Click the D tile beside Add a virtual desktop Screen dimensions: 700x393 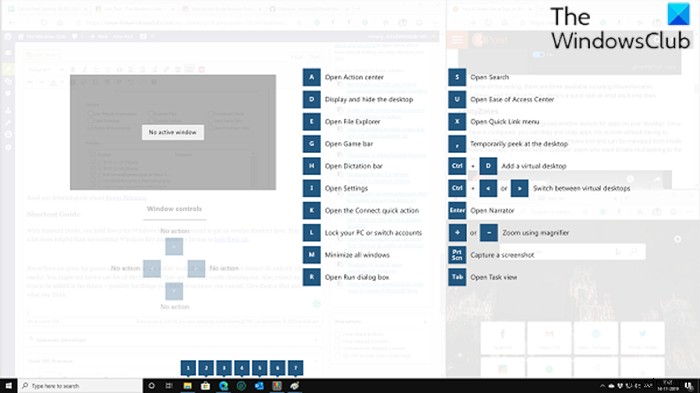click(488, 166)
